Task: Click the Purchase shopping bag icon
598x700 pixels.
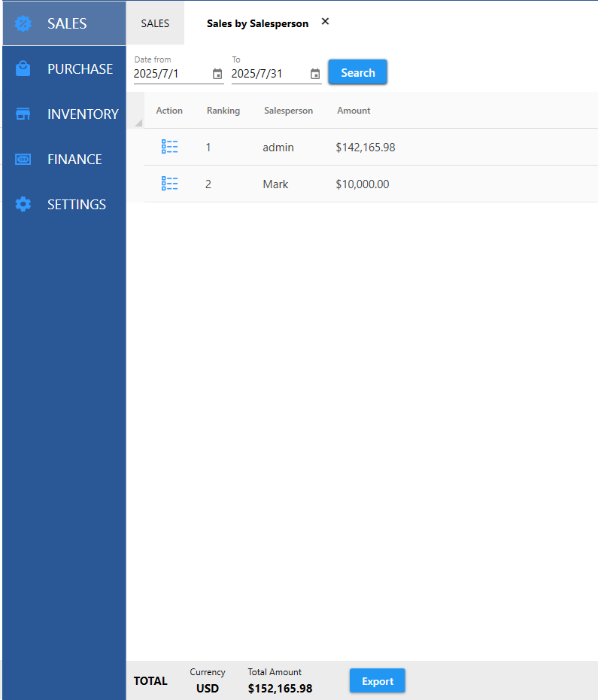Action: [x=23, y=68]
